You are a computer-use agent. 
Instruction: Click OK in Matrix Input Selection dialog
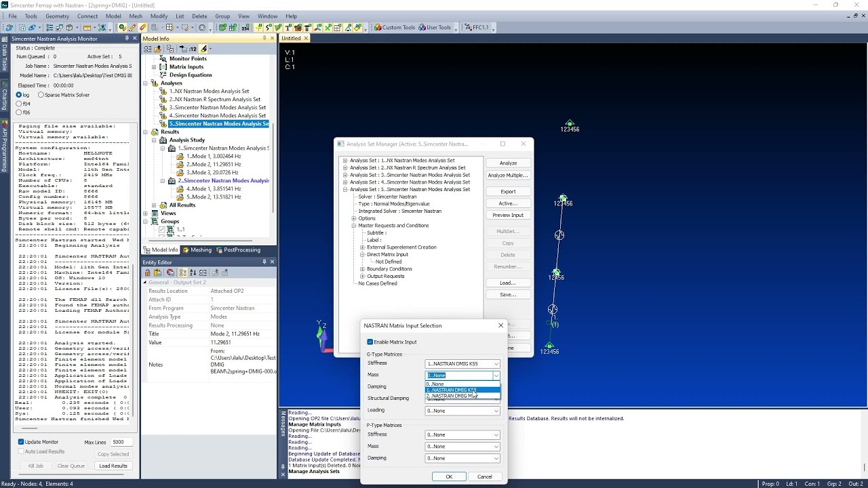click(x=449, y=476)
